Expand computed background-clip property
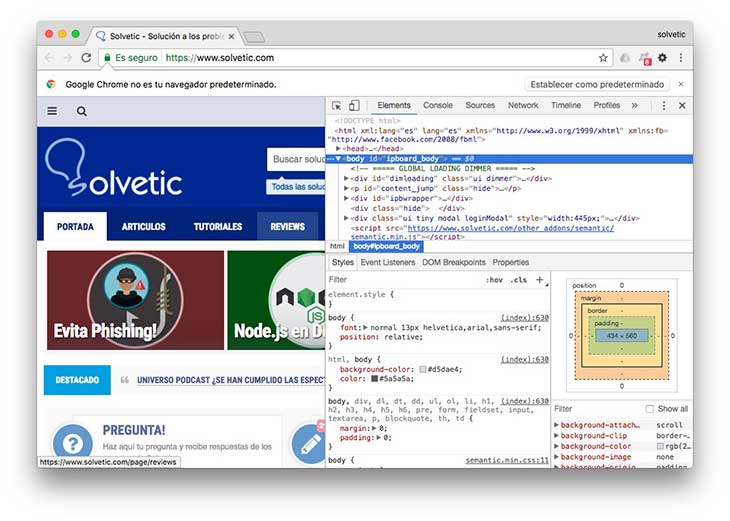Screen dimensions: 730x521 point(556,436)
